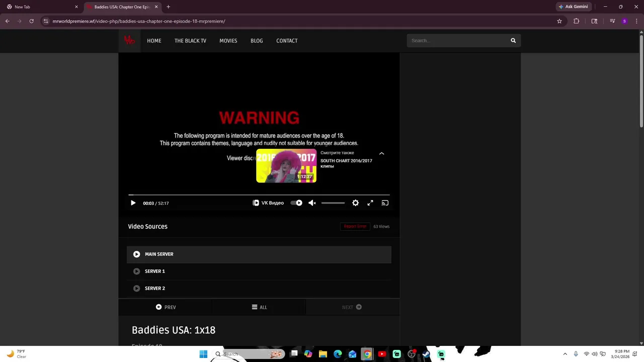Image resolution: width=644 pixels, height=362 pixels.
Task: Click Baddies USA: 1x18 title
Action: pos(174,330)
